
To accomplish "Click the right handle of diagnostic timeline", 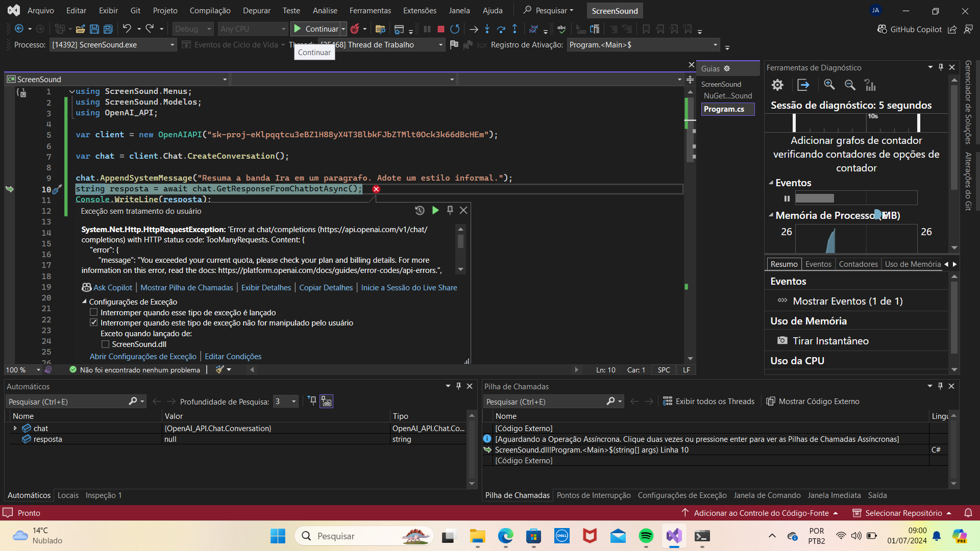I will [919, 123].
